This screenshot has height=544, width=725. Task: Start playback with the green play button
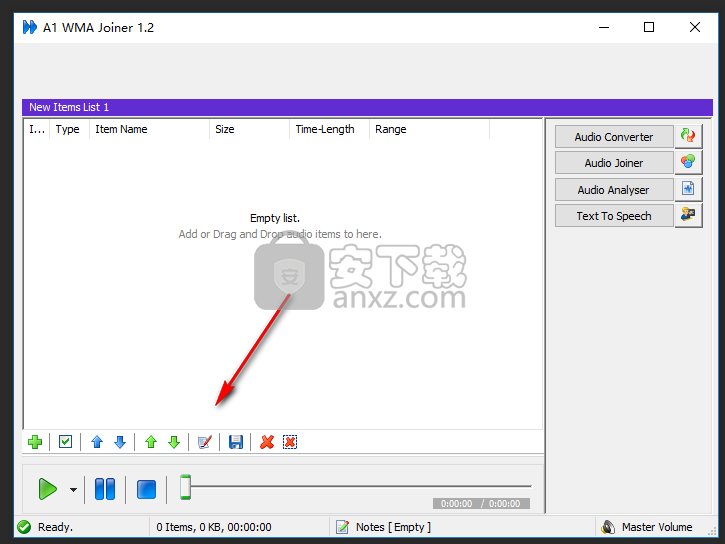coord(48,489)
